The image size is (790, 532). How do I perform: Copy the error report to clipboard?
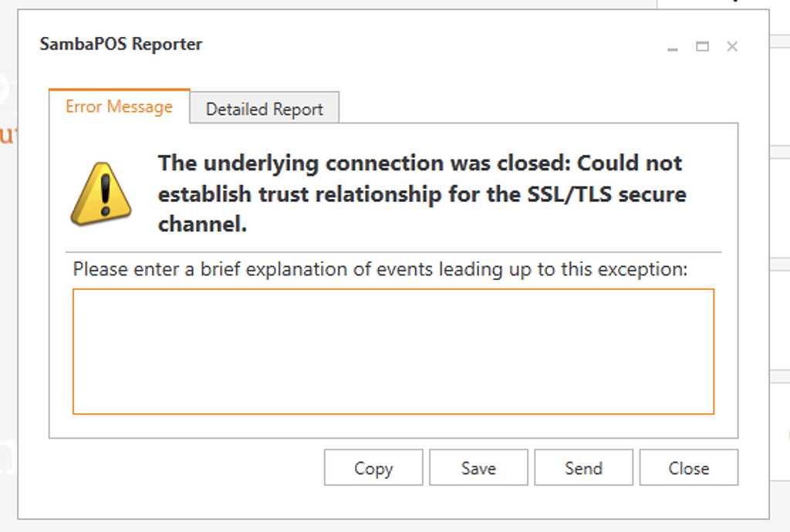373,467
